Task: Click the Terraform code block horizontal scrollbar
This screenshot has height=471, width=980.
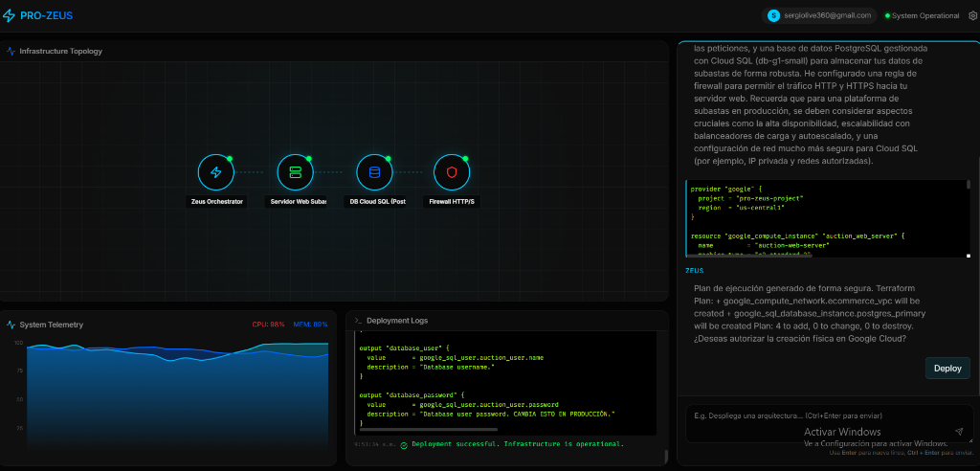Action: tap(748, 256)
